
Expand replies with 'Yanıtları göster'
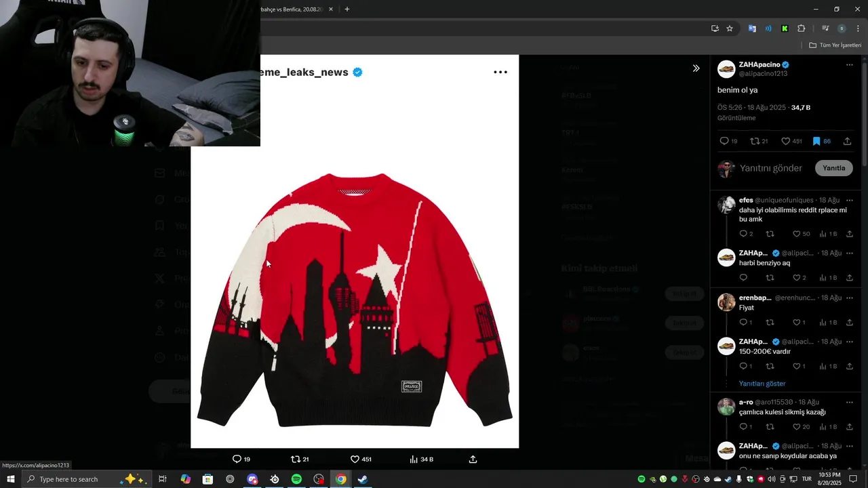click(x=762, y=384)
